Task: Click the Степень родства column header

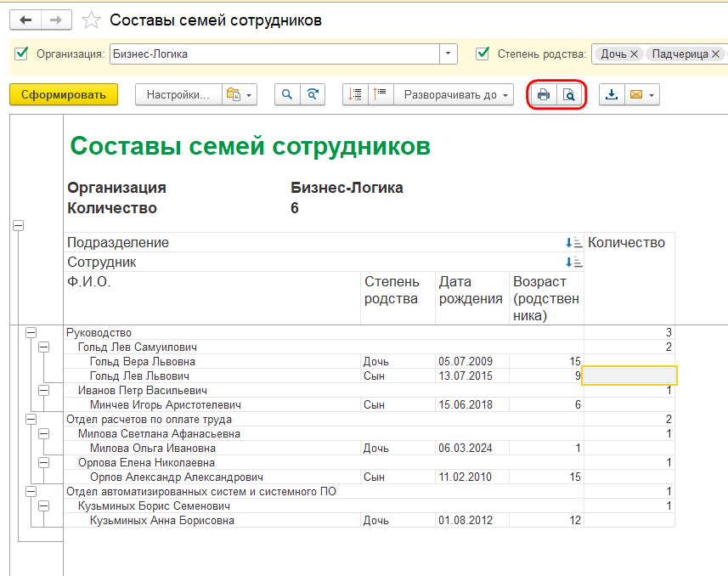Action: pos(398,298)
